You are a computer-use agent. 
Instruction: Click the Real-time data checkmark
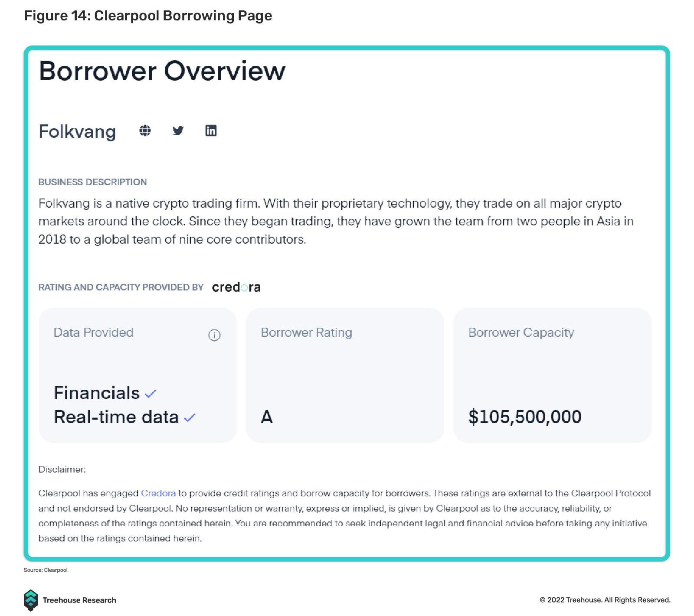pos(190,417)
